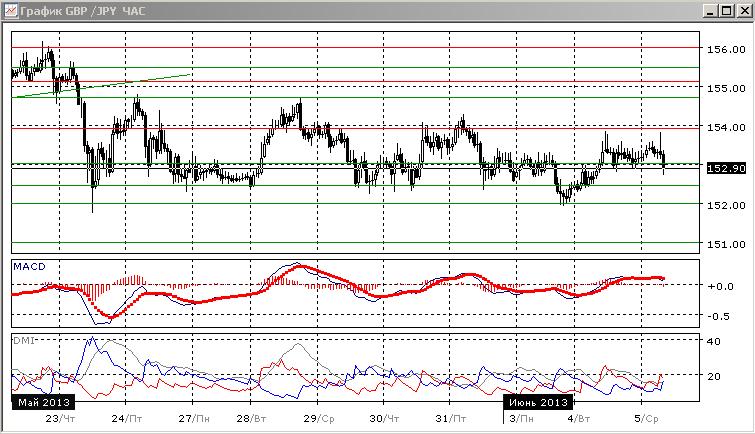Click the 5/Ср date label

tap(646, 419)
